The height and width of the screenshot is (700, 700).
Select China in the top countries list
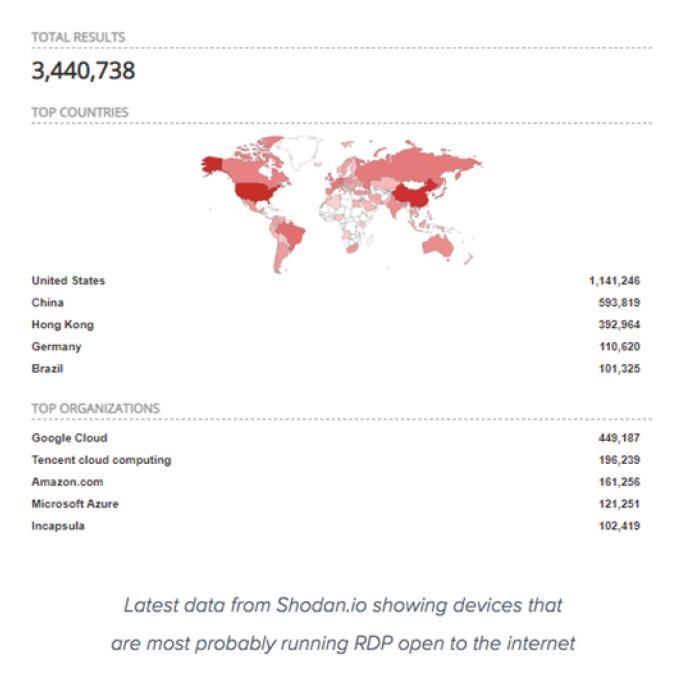click(x=47, y=303)
